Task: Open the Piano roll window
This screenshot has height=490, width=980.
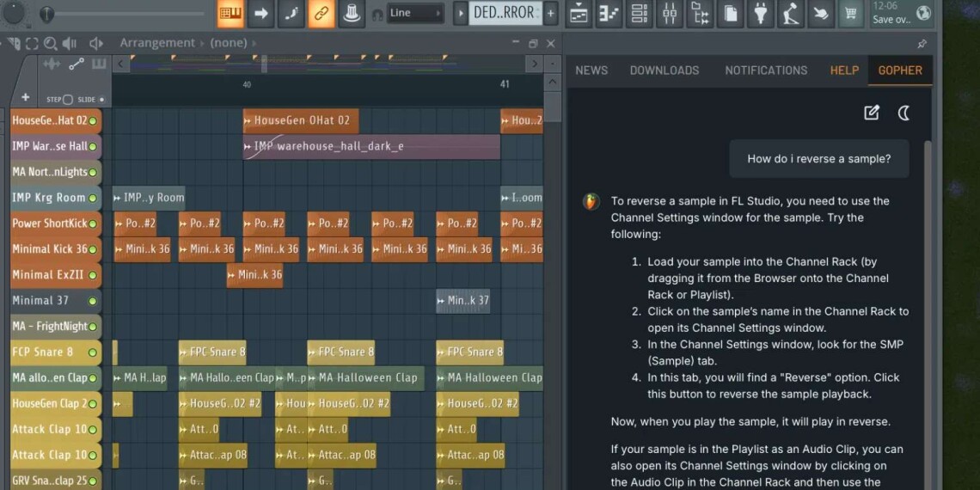Action: click(609, 13)
